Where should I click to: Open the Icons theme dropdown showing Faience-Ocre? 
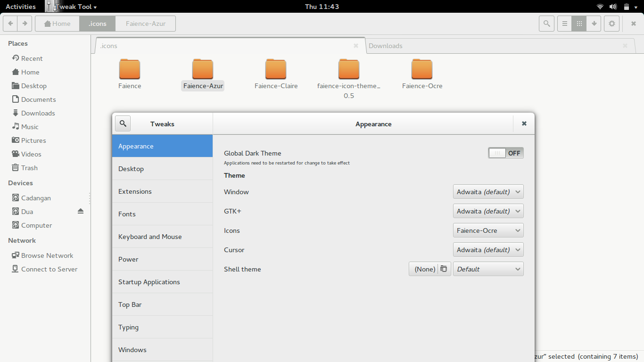coord(488,230)
